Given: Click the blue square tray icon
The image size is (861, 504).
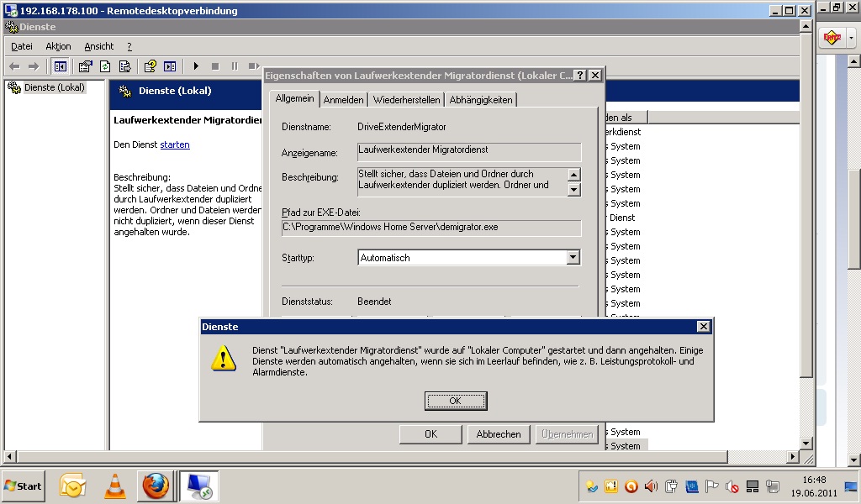Looking at the screenshot, I should (x=691, y=486).
